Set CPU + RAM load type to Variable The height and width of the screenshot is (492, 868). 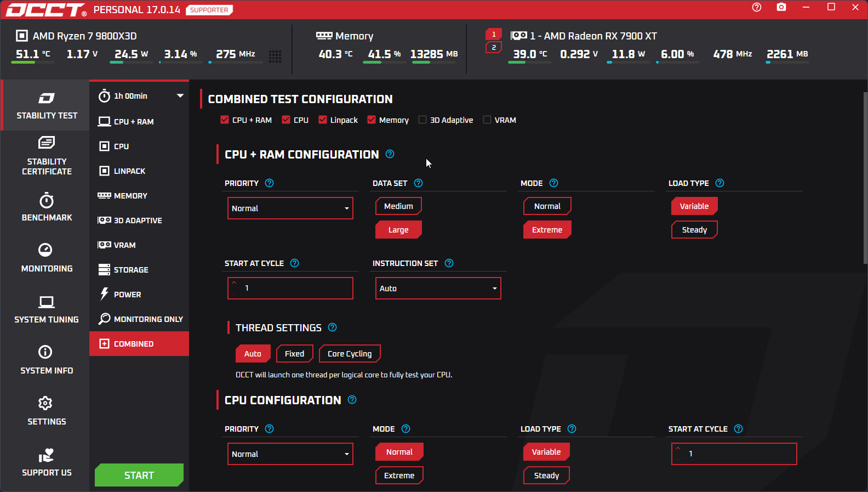[694, 206]
